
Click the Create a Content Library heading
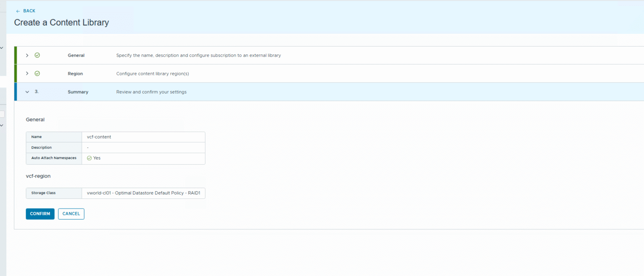(x=61, y=23)
